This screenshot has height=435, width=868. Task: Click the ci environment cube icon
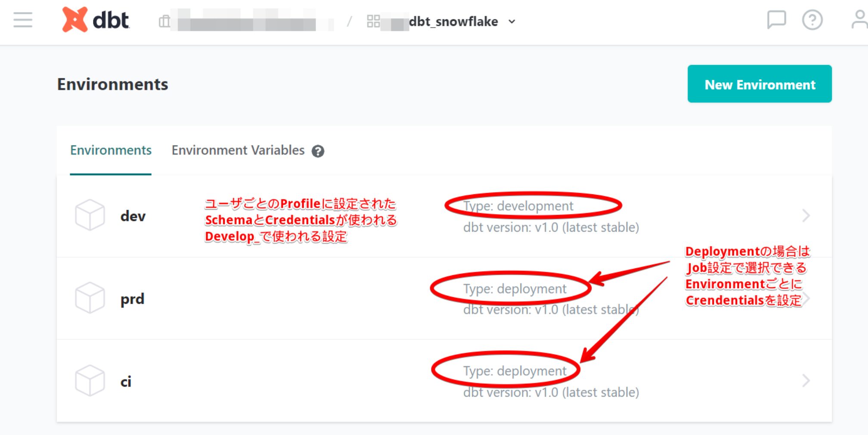pos(90,381)
